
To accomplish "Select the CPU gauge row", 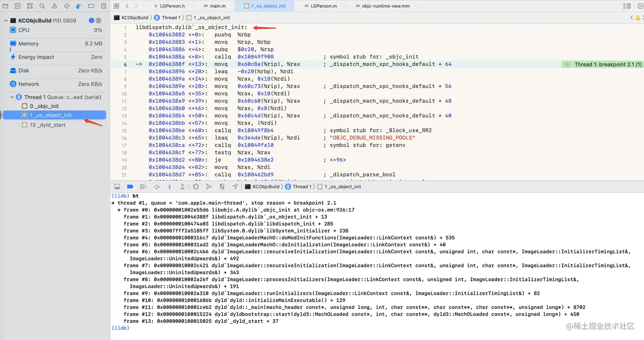I will pos(55,30).
